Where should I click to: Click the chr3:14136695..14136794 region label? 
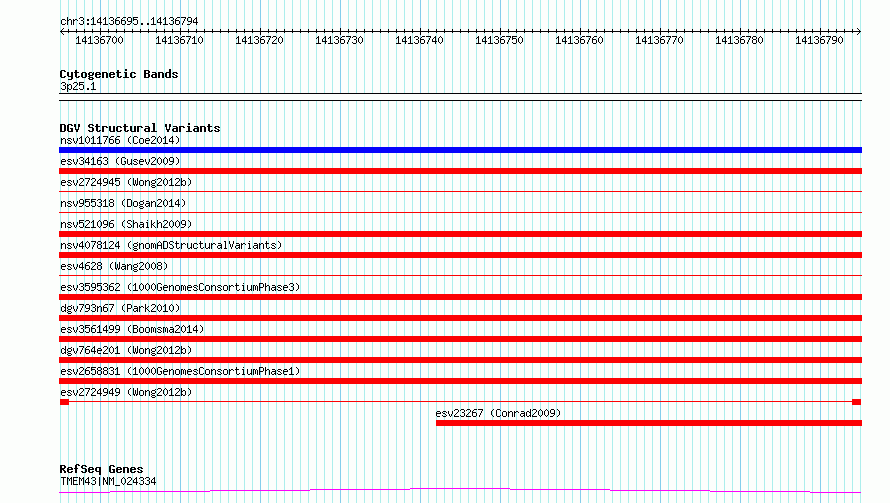coord(129,22)
